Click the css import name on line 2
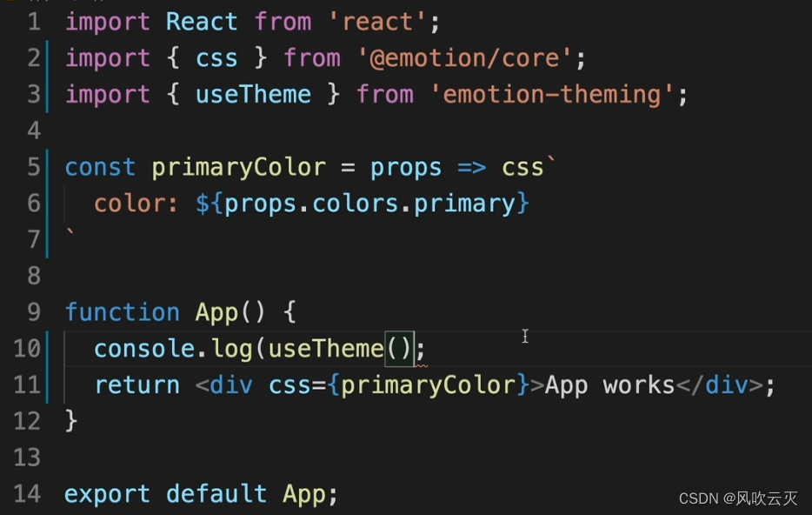 [x=216, y=58]
